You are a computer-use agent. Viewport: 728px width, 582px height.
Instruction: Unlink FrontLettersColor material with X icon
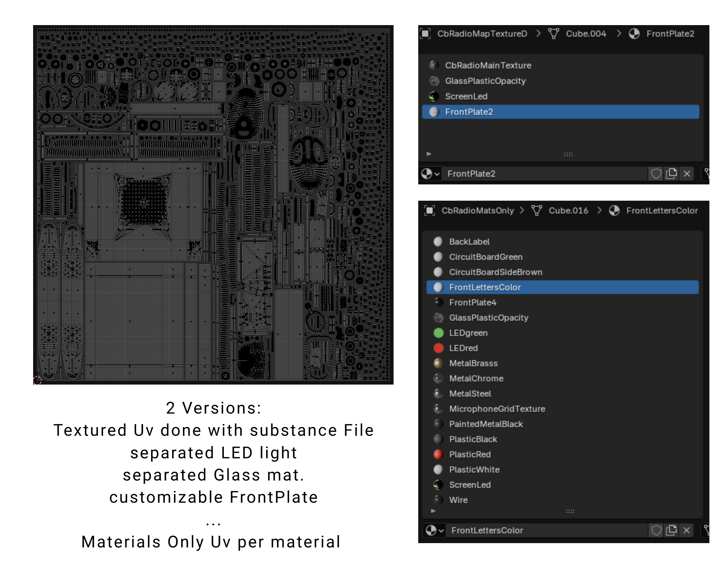click(x=687, y=530)
